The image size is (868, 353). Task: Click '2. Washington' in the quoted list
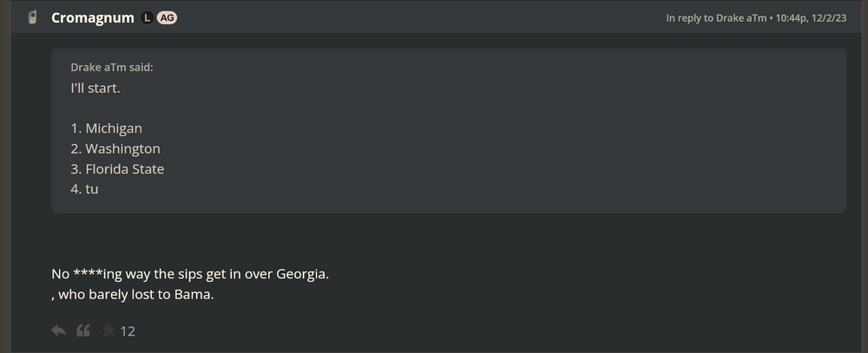tap(115, 148)
